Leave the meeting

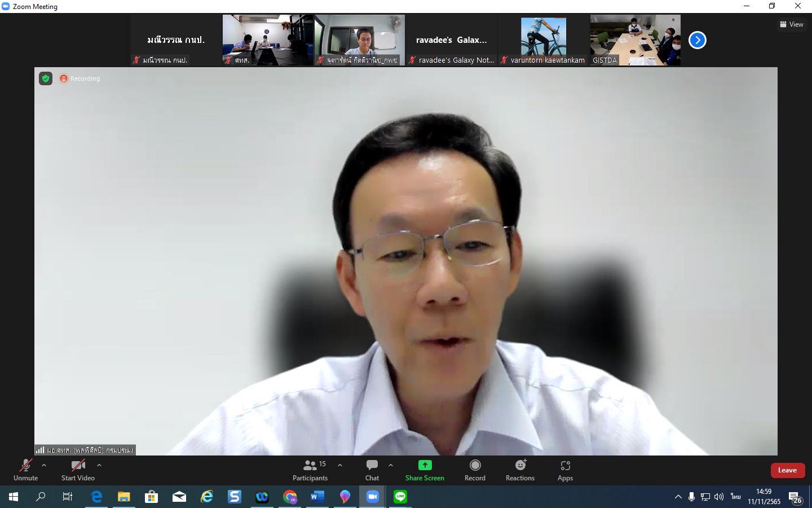[x=787, y=470]
